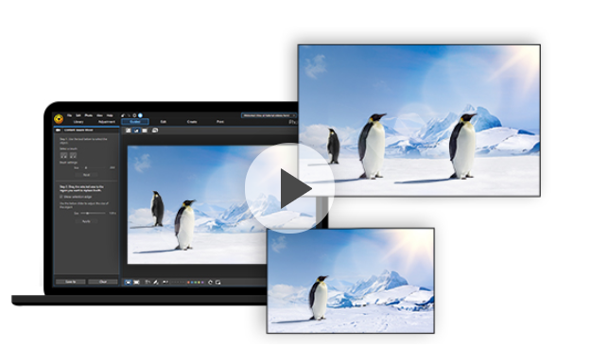Click the bright blue circle icon beside Help

[140, 115]
